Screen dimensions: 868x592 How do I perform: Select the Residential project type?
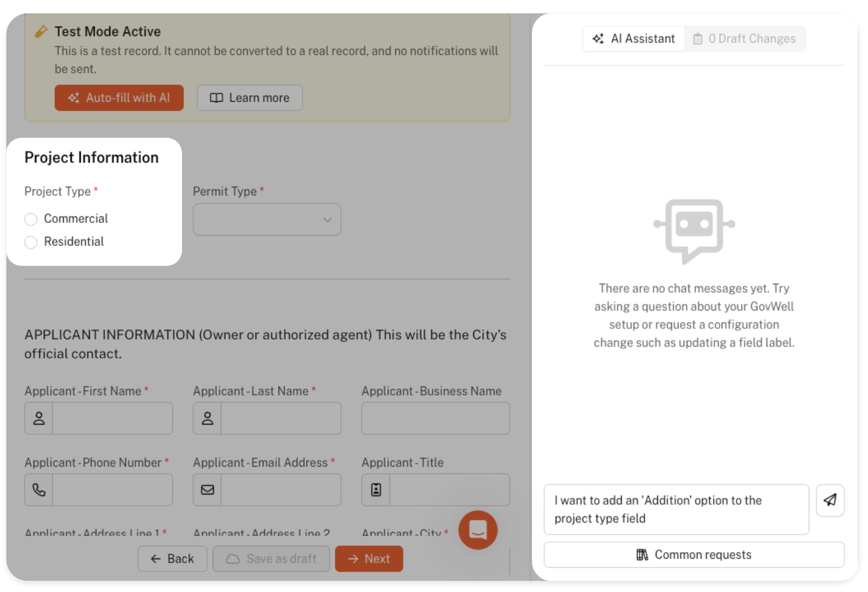31,242
